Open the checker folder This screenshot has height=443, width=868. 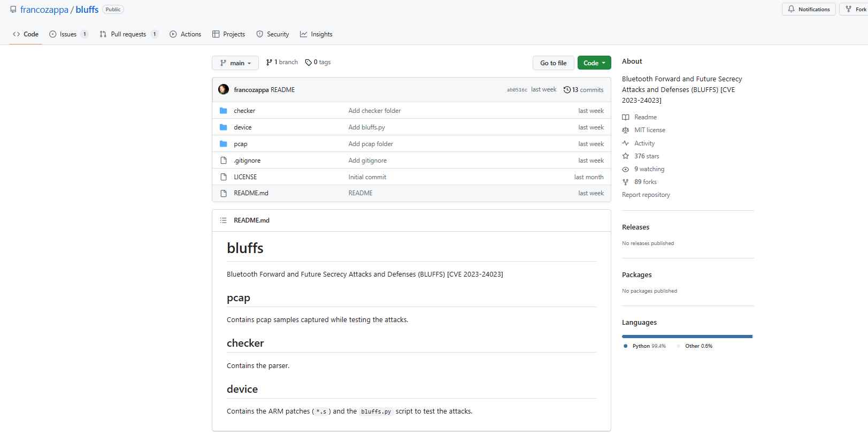pos(244,111)
